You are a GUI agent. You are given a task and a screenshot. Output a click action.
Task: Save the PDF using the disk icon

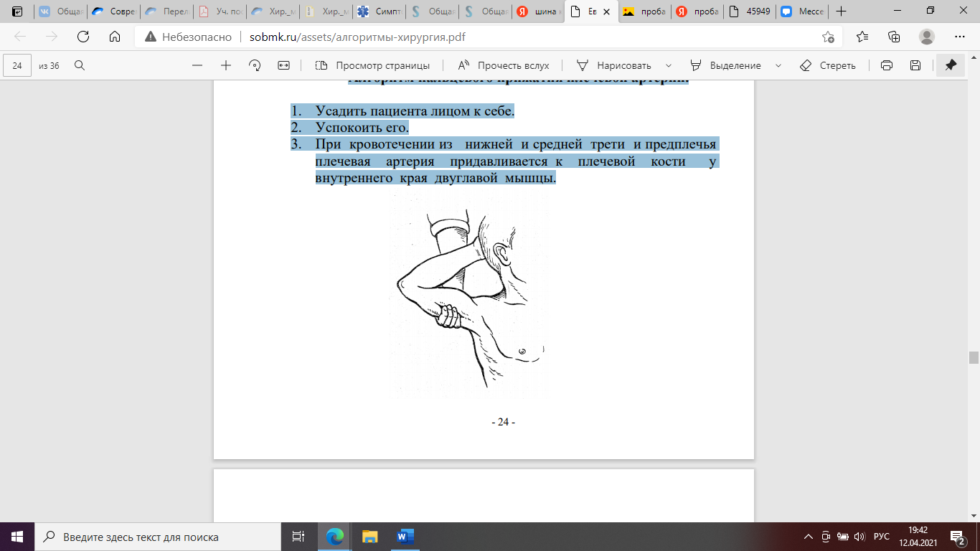[915, 65]
